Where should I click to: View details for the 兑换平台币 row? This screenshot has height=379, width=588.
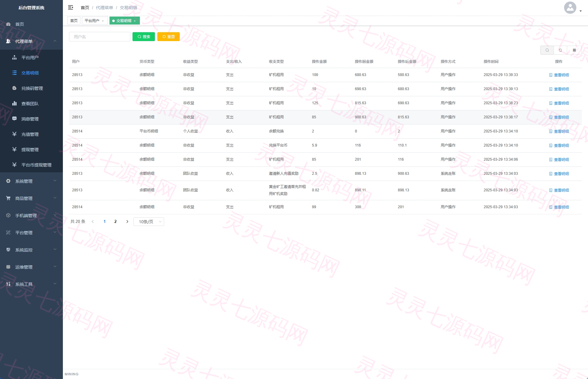pyautogui.click(x=559, y=145)
